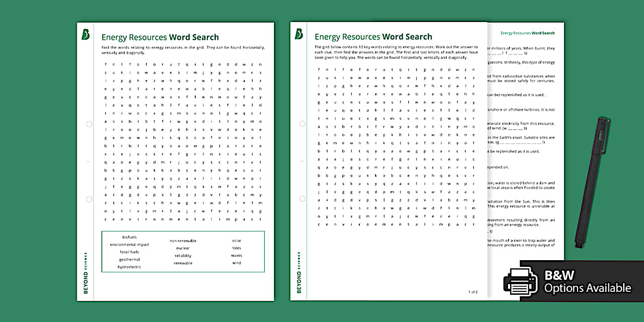Click 'fossil fuels' in the word list
644x322 pixels.
coord(129,252)
